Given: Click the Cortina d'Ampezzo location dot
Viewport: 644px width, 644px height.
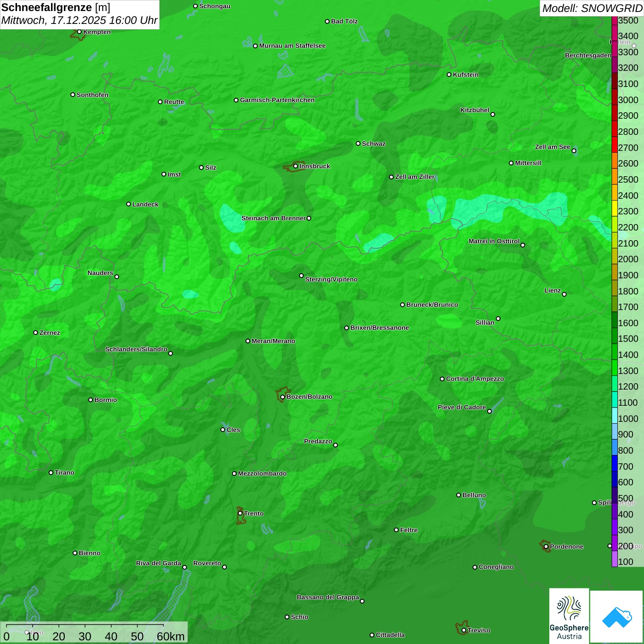Looking at the screenshot, I should pyautogui.click(x=442, y=379).
